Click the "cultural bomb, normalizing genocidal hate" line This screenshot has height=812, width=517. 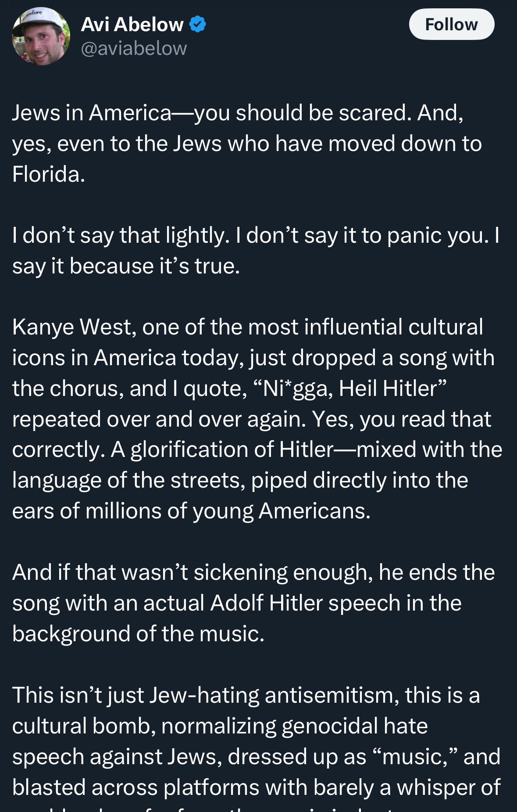pyautogui.click(x=220, y=726)
